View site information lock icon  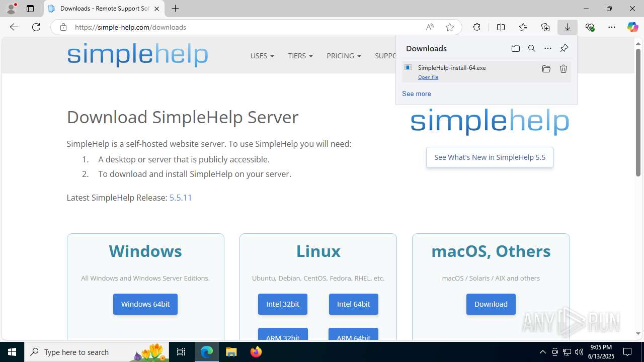click(63, 27)
